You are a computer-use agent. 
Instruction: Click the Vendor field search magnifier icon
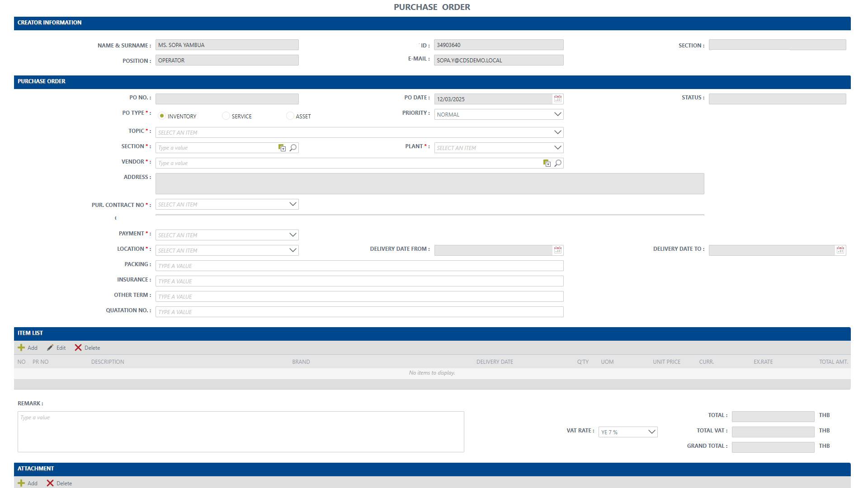[x=558, y=163]
